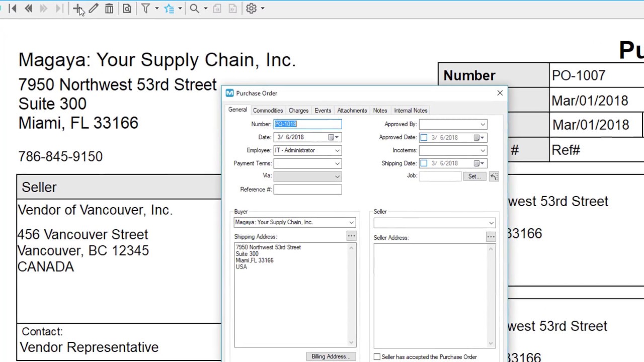Click the clear job arrow icon

pyautogui.click(x=494, y=176)
